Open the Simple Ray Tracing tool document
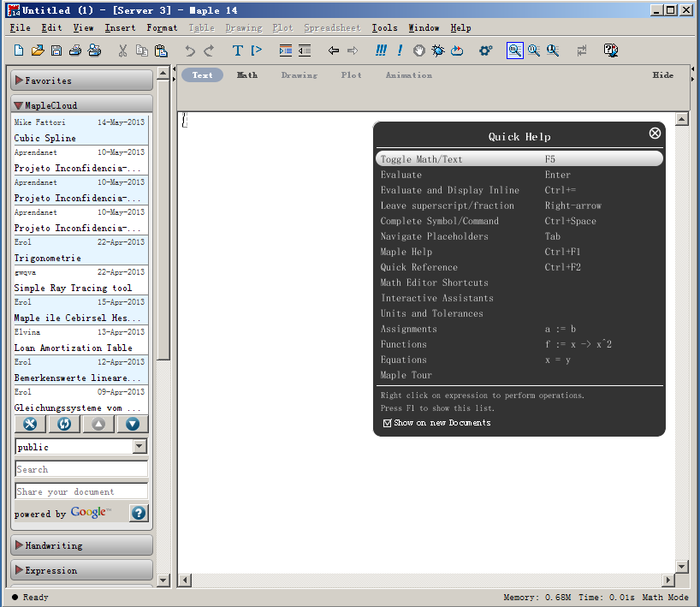700x607 pixels. [81, 280]
